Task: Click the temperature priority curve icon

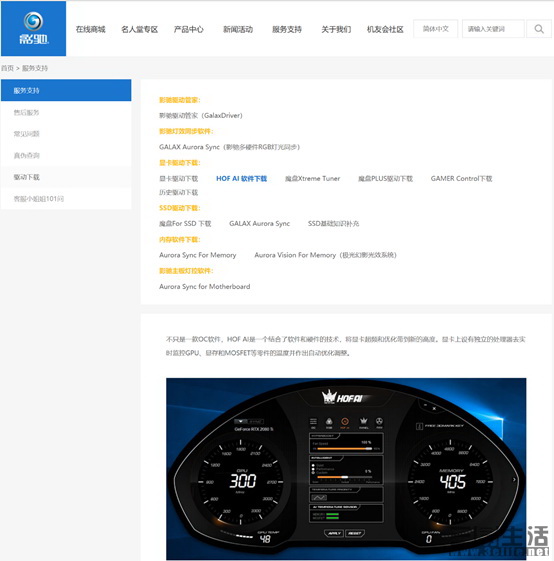Action: click(x=319, y=498)
